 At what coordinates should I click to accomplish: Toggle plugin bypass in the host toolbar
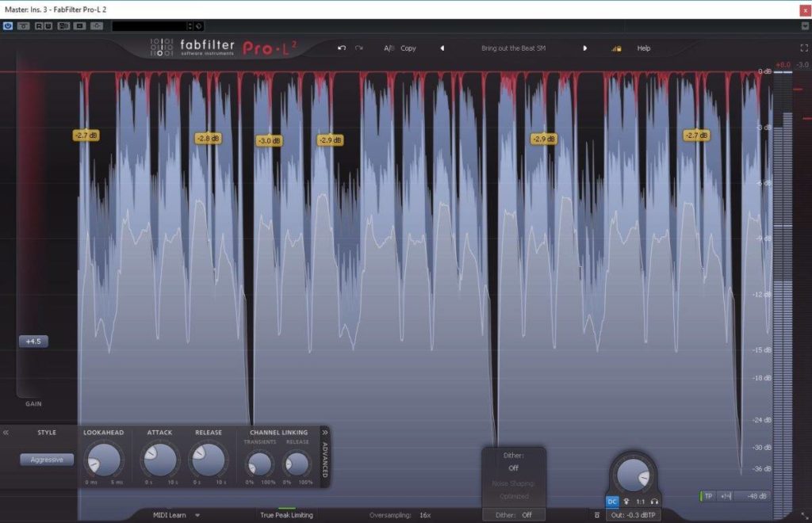[x=7, y=25]
